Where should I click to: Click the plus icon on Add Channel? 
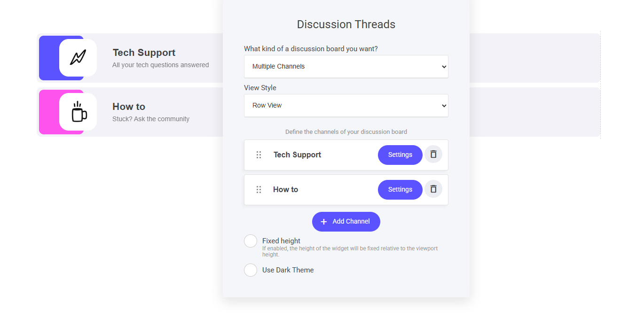324,222
